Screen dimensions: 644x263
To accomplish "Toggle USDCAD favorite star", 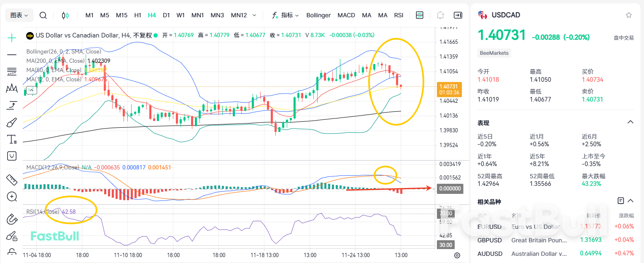I will (x=628, y=15).
